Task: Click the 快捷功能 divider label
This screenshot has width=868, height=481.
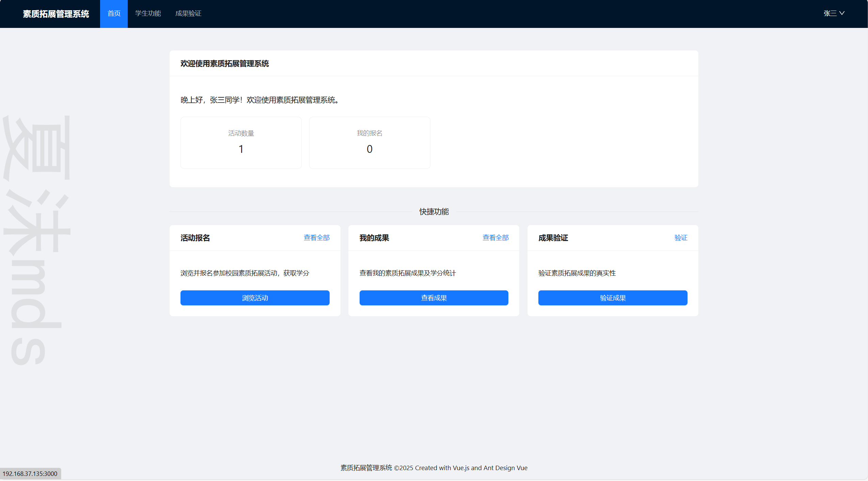Action: tap(434, 212)
